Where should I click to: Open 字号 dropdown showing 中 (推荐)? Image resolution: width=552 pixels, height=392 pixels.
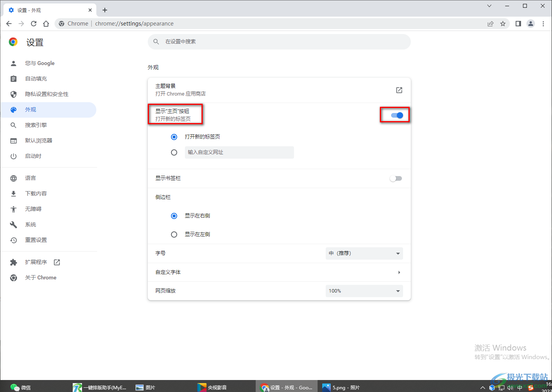[364, 253]
